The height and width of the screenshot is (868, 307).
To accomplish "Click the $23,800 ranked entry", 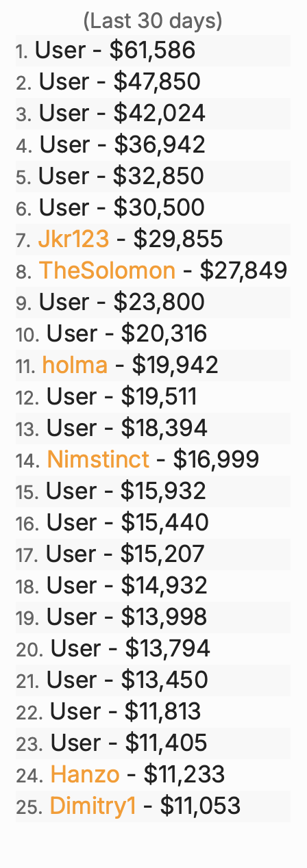I will (153, 302).
